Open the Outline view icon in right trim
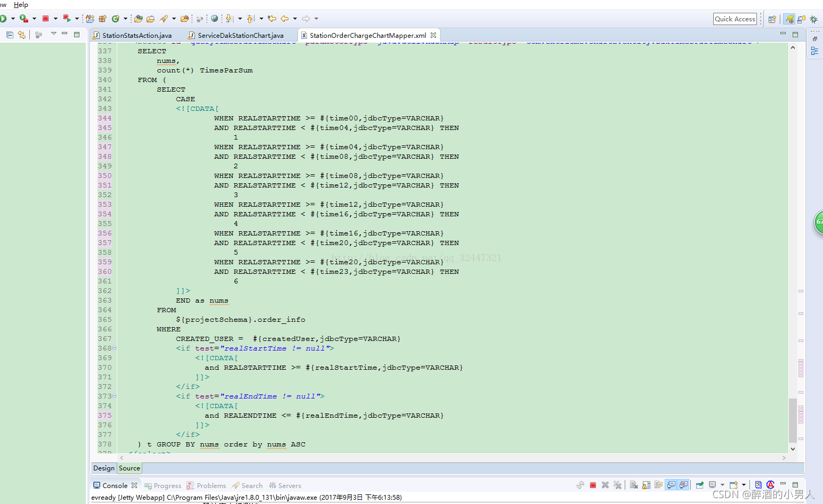 click(x=814, y=51)
